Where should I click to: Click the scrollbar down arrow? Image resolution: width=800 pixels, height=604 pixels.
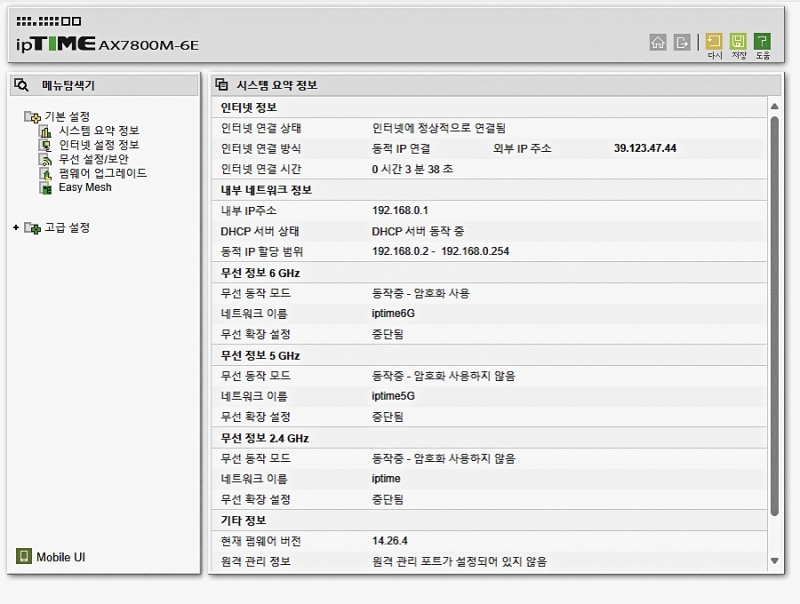coord(774,561)
